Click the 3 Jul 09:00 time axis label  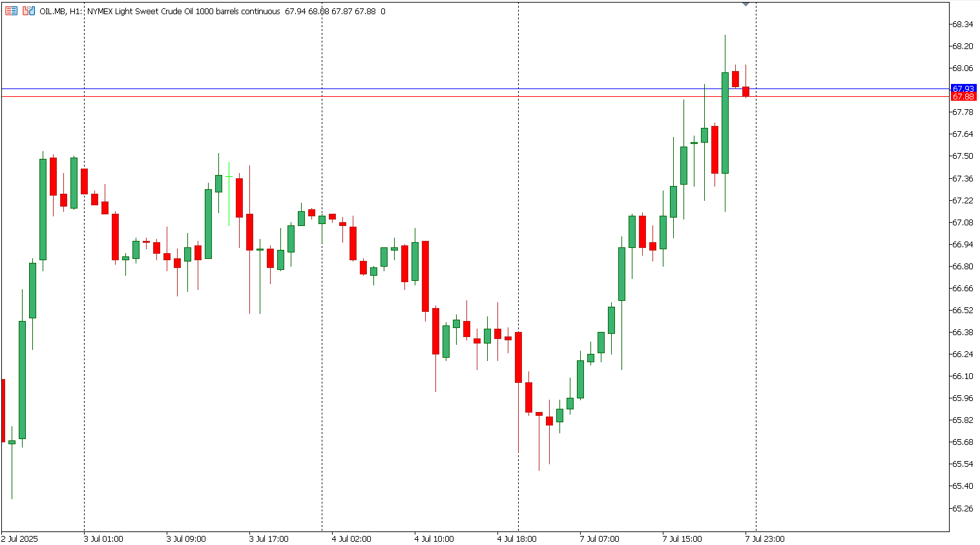(x=186, y=539)
